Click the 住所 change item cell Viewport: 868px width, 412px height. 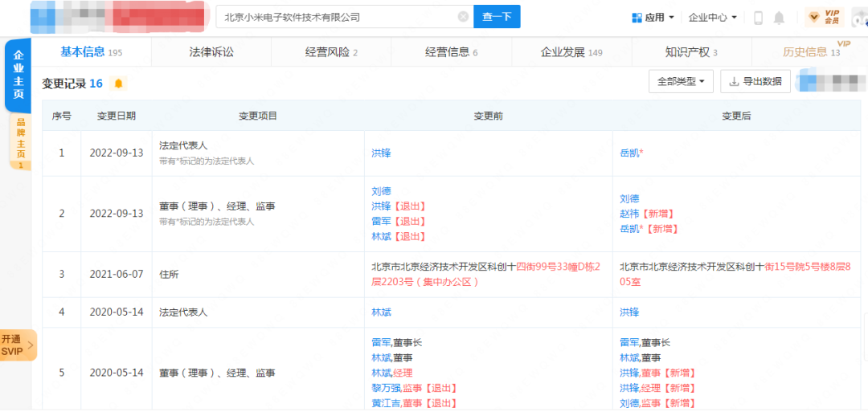coord(258,275)
